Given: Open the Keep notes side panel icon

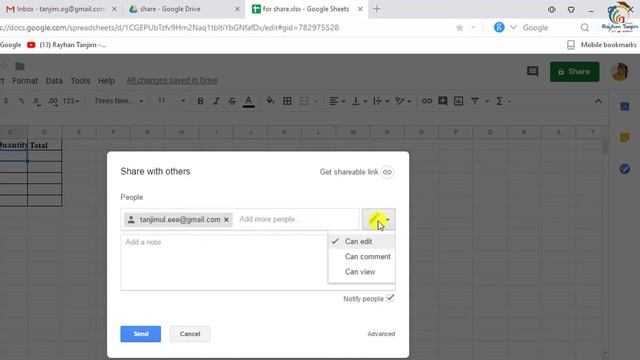Looking at the screenshot, I should pyautogui.click(x=624, y=138).
